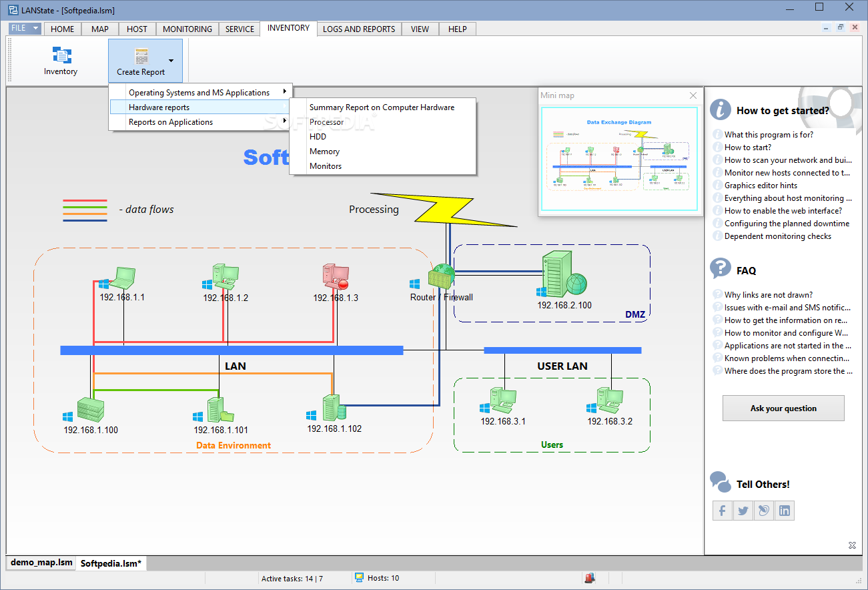
Task: Expand Reports on Applications submenu
Action: pyautogui.click(x=201, y=122)
